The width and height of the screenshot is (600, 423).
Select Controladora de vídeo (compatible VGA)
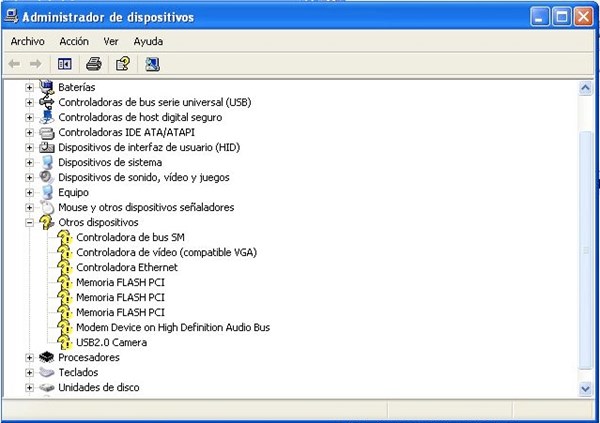click(x=166, y=252)
